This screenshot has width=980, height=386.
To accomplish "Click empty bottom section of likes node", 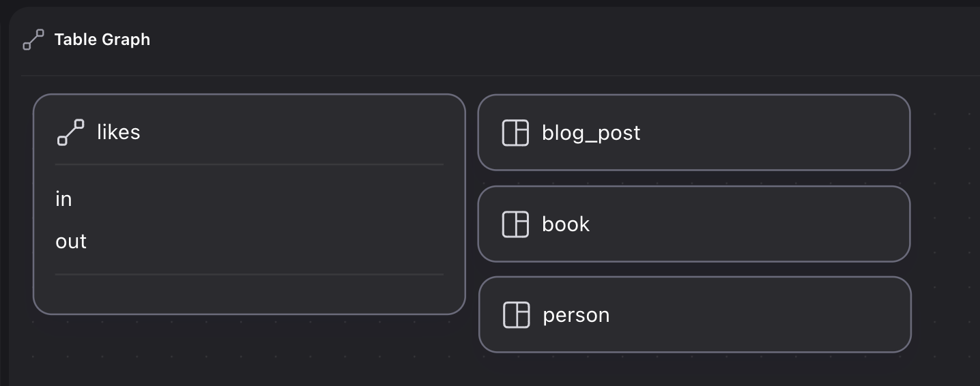I will pos(249,293).
